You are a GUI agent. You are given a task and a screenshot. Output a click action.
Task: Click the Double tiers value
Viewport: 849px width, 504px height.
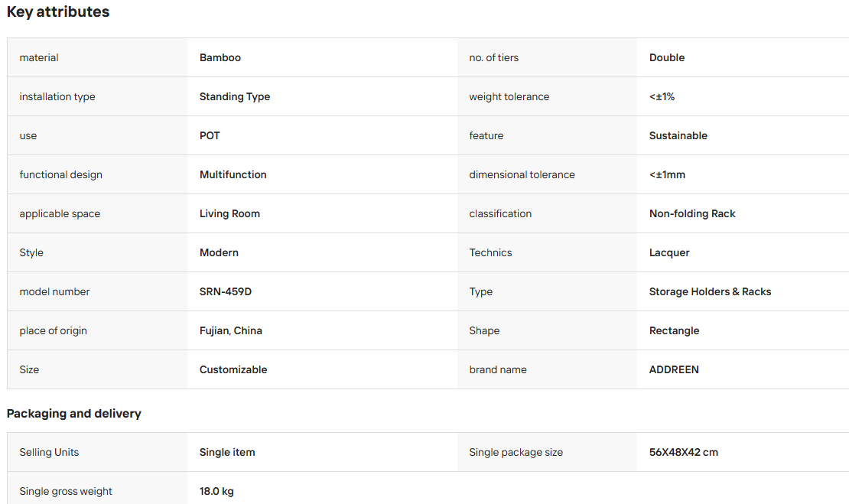point(666,57)
